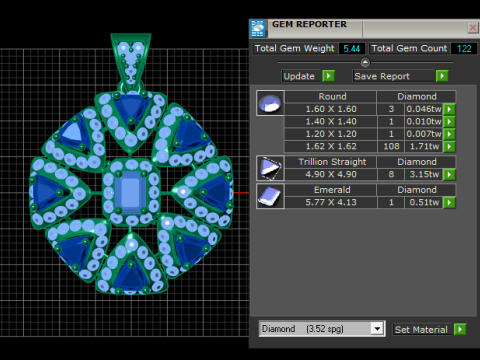Viewport: 480px width, 360px height.
Task: Click the 5.77 X 4.13 size cell
Action: (331, 202)
